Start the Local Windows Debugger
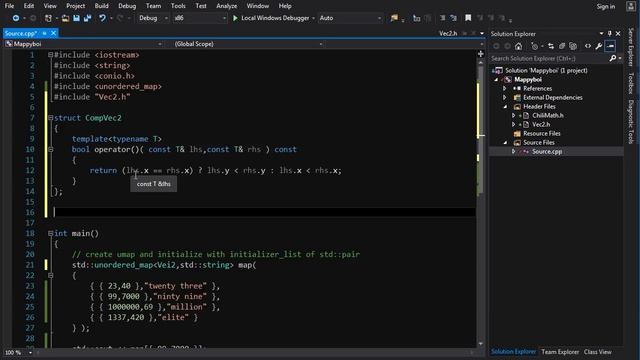Screen dimensions: 640x360 (x=271, y=18)
